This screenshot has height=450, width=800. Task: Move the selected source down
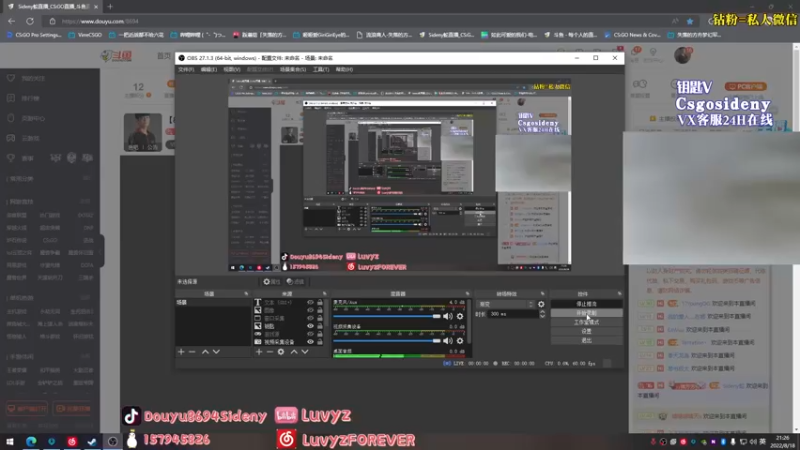tap(305, 352)
